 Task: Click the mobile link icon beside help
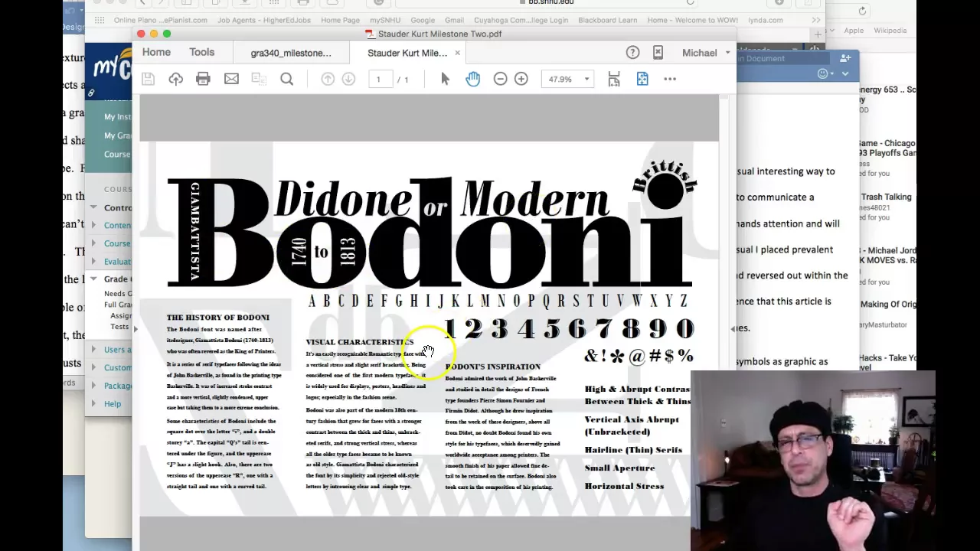click(x=658, y=52)
